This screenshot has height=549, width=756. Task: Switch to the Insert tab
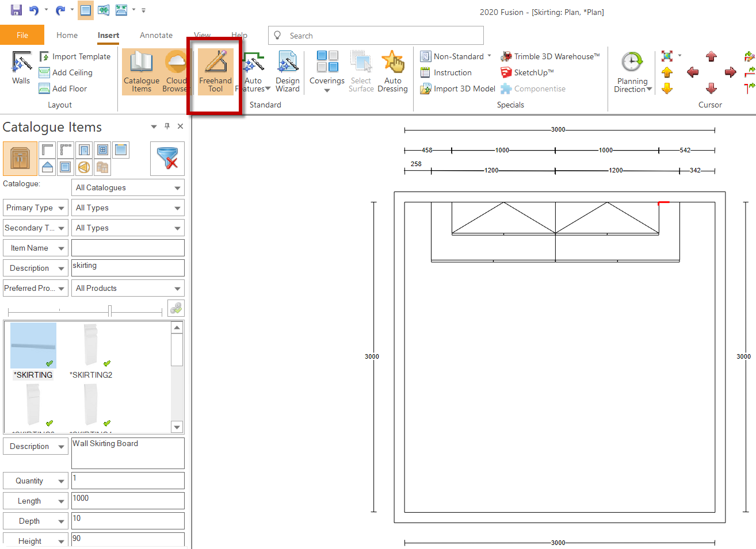click(108, 35)
